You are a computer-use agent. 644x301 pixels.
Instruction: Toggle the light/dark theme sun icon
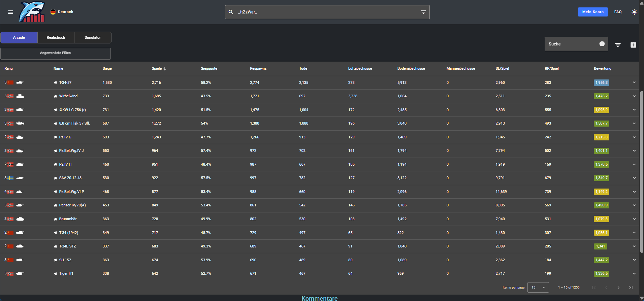click(x=634, y=12)
